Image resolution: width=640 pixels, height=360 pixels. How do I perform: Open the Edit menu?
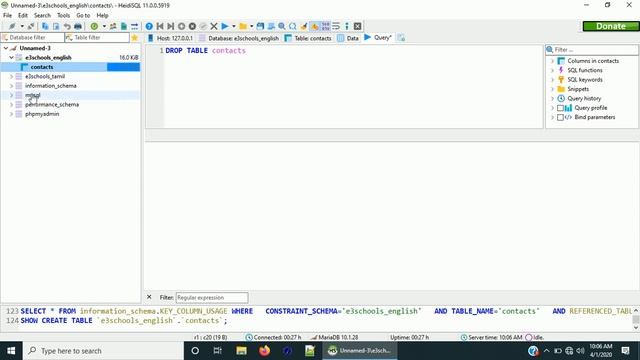click(x=23, y=16)
